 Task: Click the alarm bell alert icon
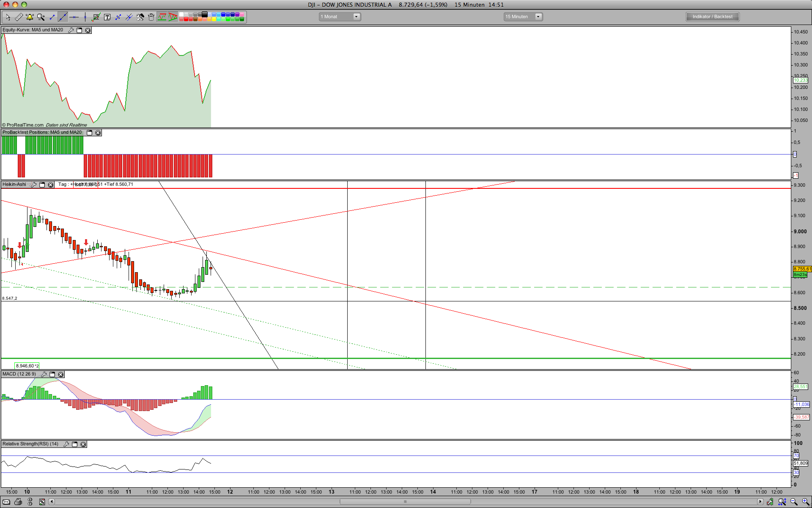tap(30, 17)
